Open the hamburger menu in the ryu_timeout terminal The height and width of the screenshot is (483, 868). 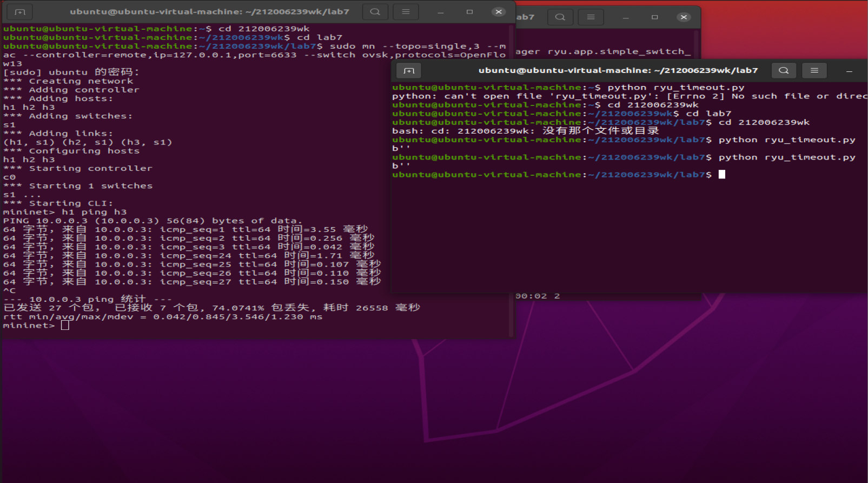point(814,70)
